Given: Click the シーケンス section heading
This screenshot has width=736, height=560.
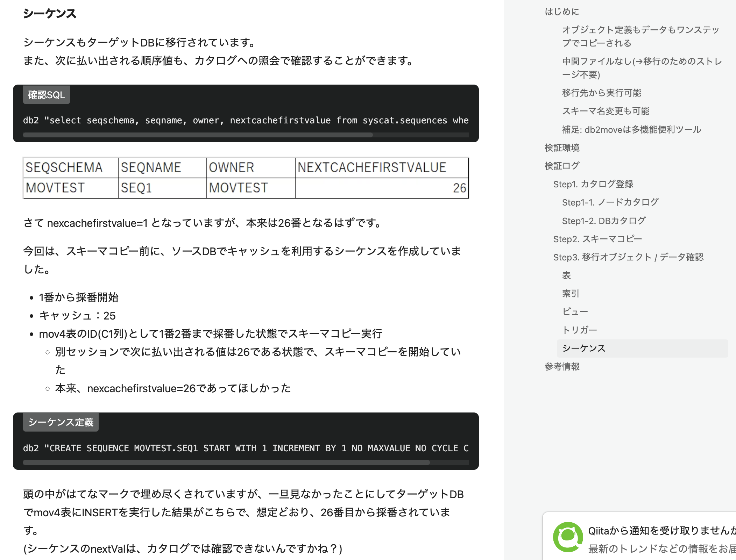Looking at the screenshot, I should pos(50,14).
